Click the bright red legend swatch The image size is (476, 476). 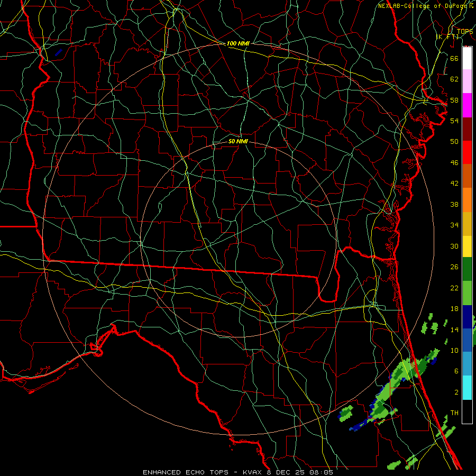[467, 152]
